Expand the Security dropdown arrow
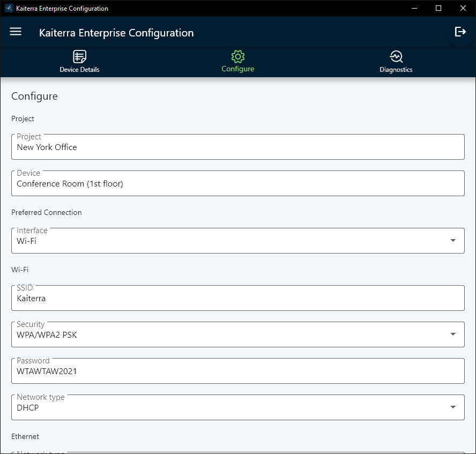 click(x=453, y=334)
